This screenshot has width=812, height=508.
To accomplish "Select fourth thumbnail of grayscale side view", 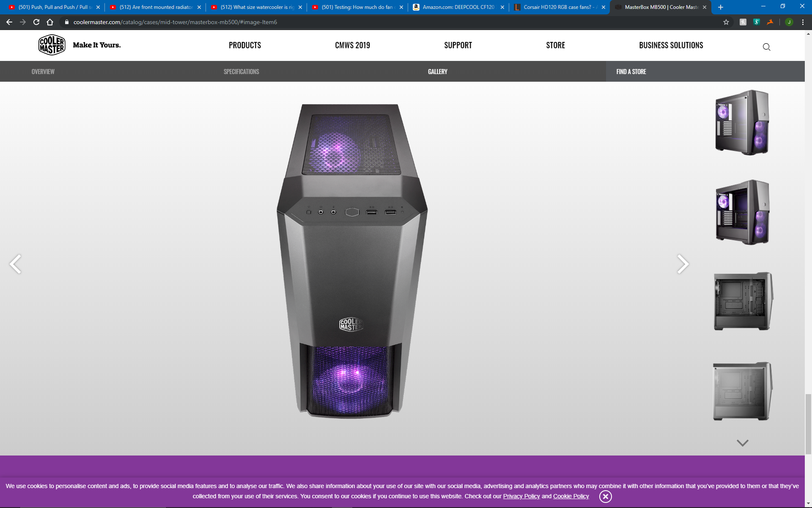I will click(x=743, y=391).
